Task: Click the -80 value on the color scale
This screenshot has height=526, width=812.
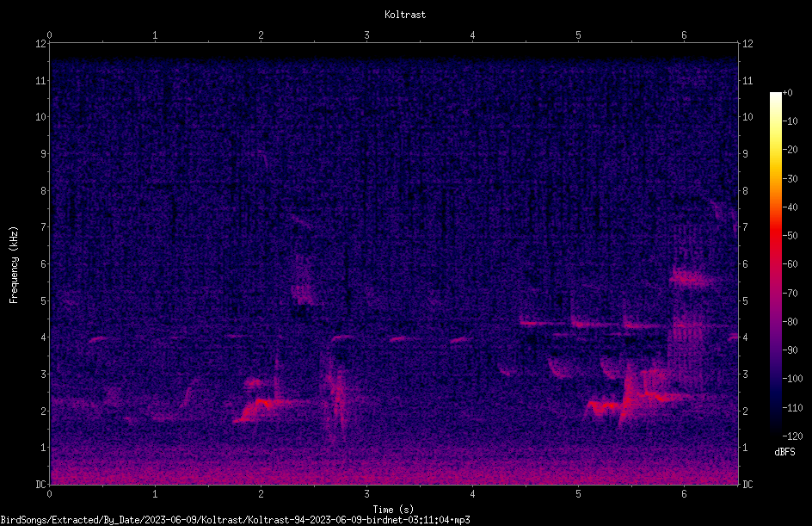Action: [790, 322]
